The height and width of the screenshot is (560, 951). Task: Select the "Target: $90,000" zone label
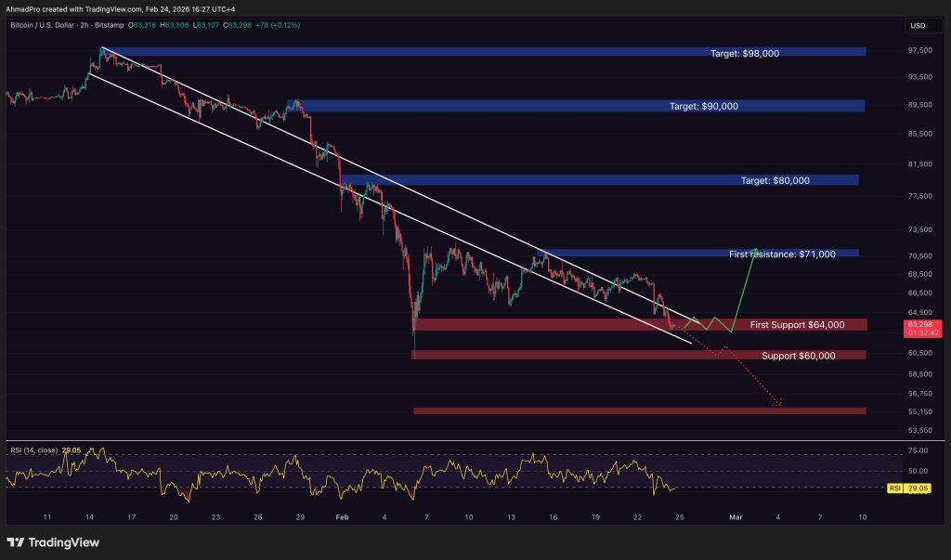[x=704, y=107]
